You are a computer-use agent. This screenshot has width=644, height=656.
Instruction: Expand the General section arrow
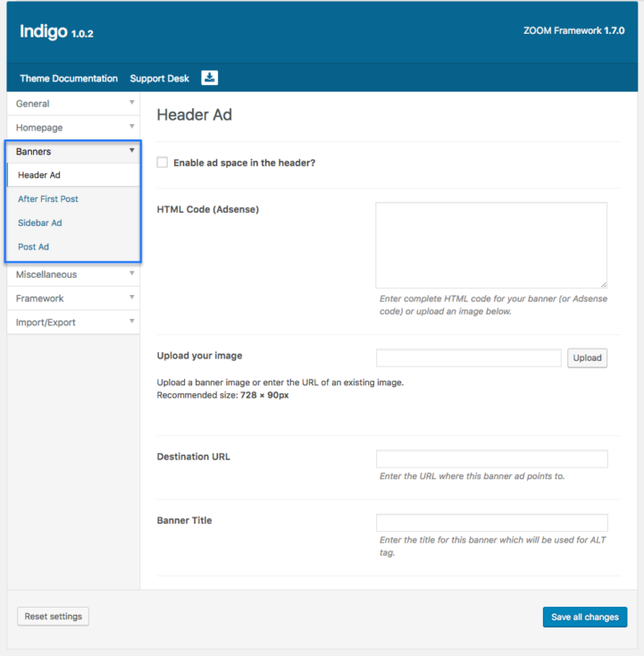[131, 103]
